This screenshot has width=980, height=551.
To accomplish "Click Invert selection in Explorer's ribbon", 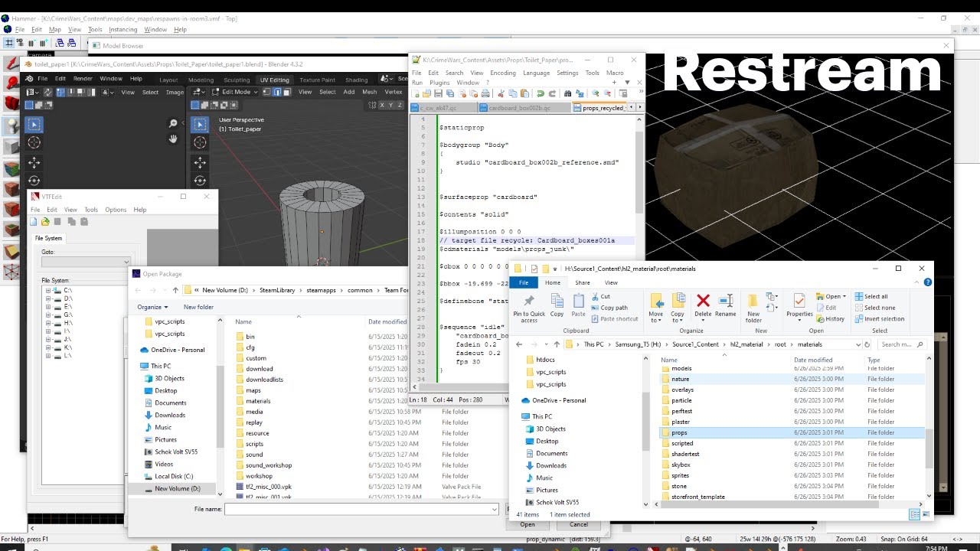I will point(880,318).
